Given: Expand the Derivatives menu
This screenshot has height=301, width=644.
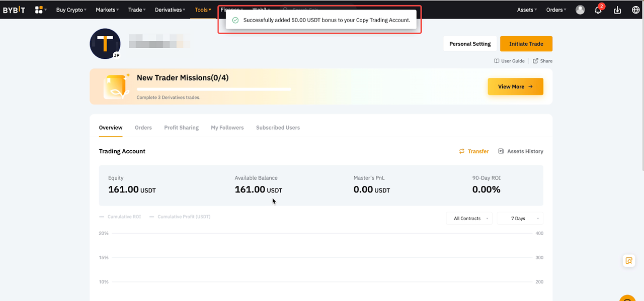Looking at the screenshot, I should coord(170,10).
